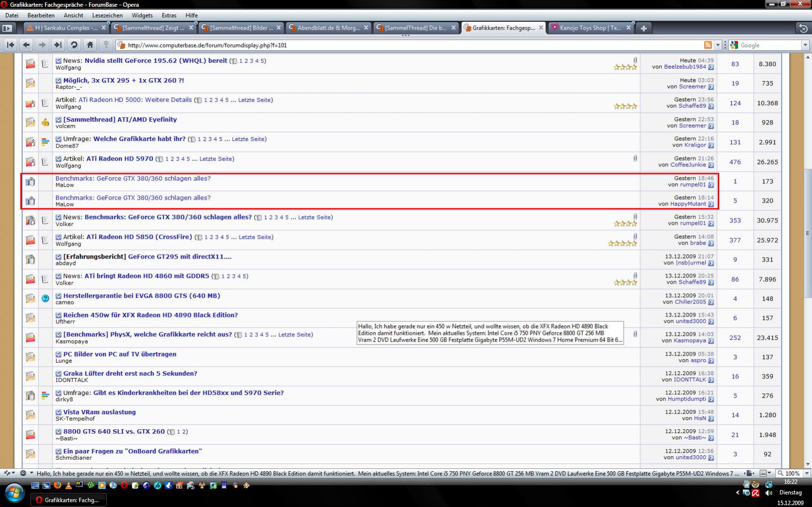Image resolution: width=812 pixels, height=507 pixels.
Task: Go to last post by CoffeeJunkie
Action: point(711,165)
